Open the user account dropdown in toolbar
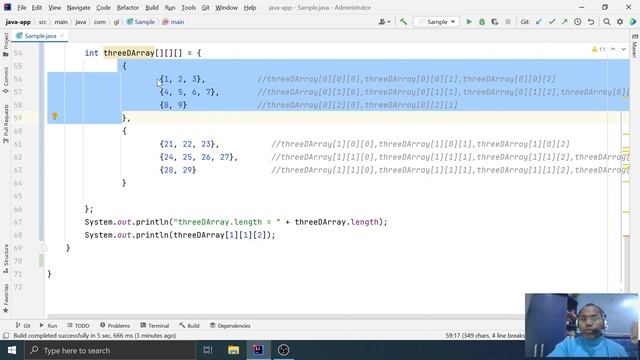Image resolution: width=640 pixels, height=360 pixels. click(384, 22)
